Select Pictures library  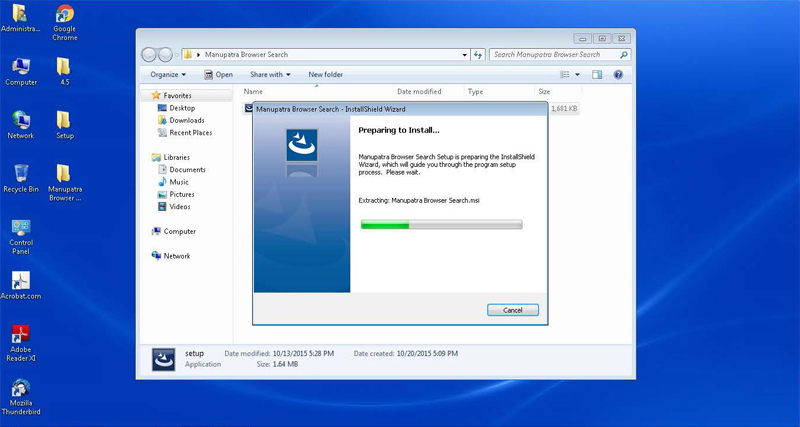[177, 194]
